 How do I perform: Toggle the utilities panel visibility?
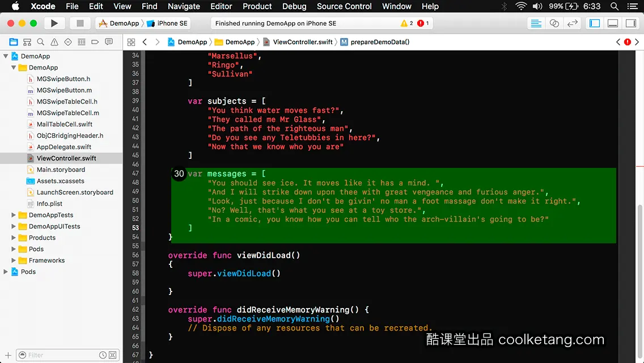(x=631, y=23)
